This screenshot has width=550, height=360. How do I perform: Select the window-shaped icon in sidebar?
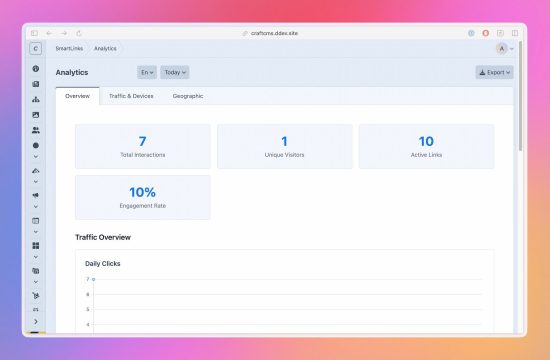pyautogui.click(x=35, y=221)
